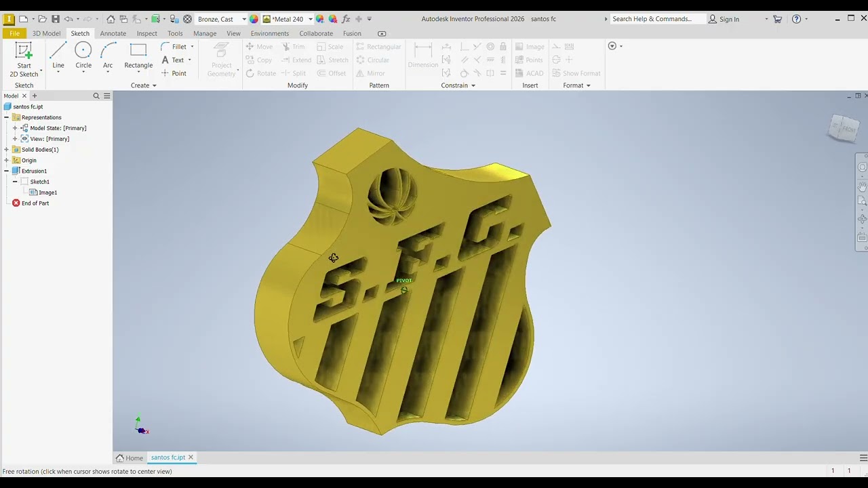Select the Circle sketch tool
The width and height of the screenshot is (868, 488).
83,57
